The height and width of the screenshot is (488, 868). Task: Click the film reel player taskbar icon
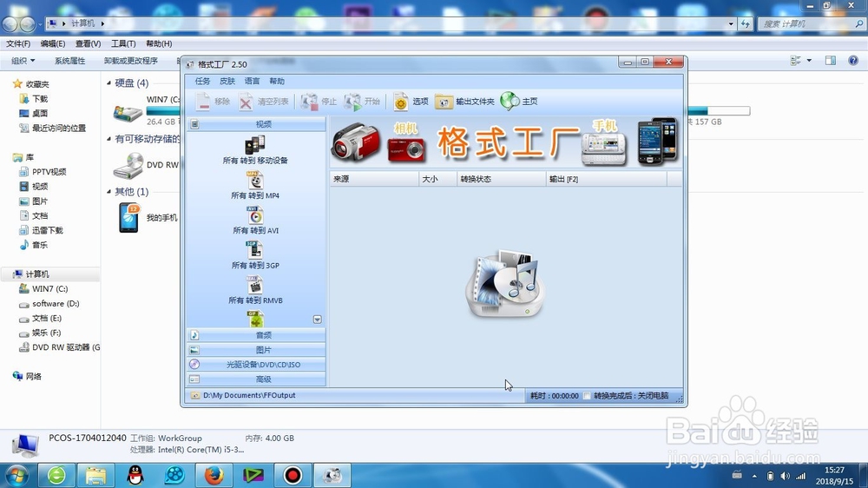[x=174, y=475]
